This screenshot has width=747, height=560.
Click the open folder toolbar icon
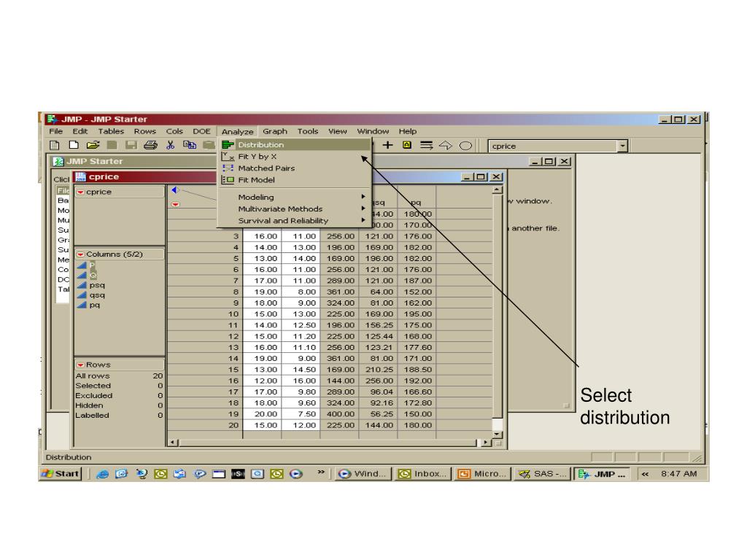(93, 145)
